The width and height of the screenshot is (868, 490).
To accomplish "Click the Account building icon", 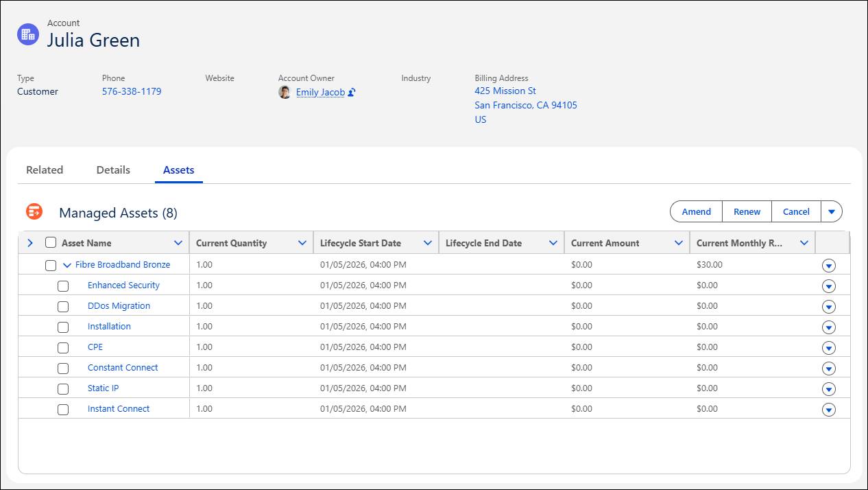I will [x=28, y=34].
